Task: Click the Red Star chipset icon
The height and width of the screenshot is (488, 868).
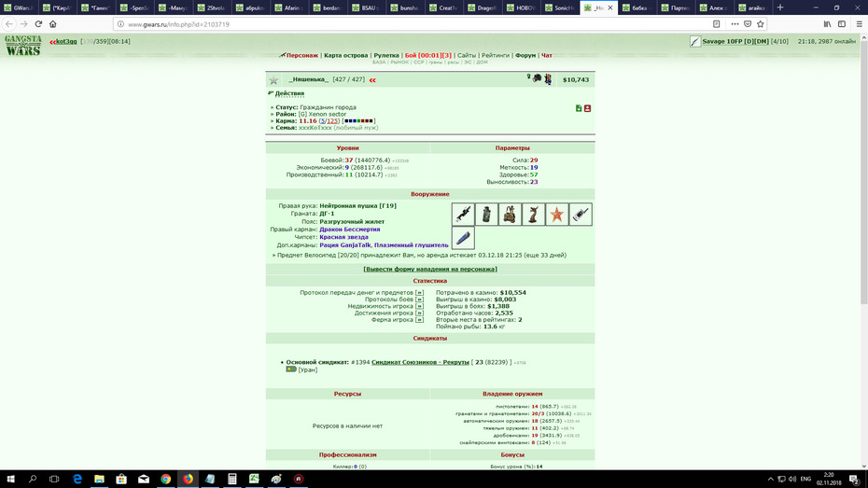Action: pyautogui.click(x=557, y=214)
